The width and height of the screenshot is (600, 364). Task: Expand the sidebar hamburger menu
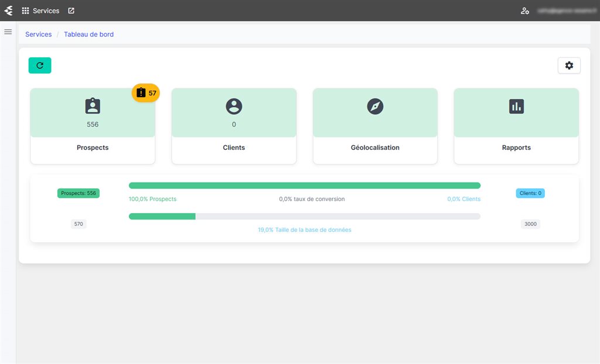pyautogui.click(x=8, y=32)
